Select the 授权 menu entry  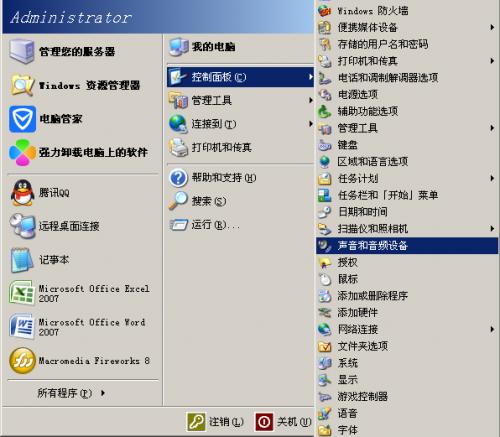coord(407,262)
